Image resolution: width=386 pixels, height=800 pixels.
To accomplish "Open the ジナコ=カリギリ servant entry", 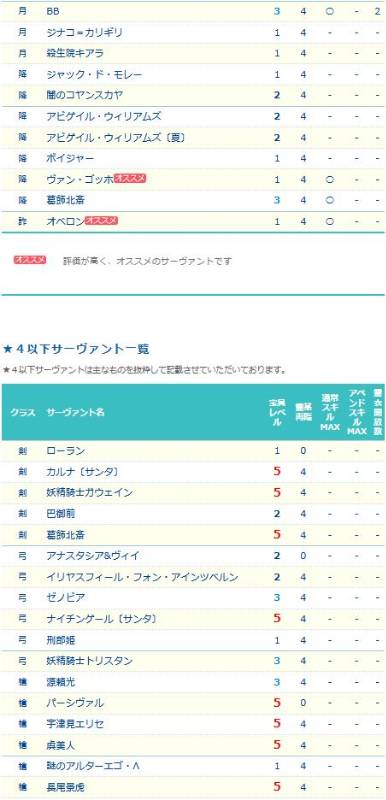I will [84, 32].
